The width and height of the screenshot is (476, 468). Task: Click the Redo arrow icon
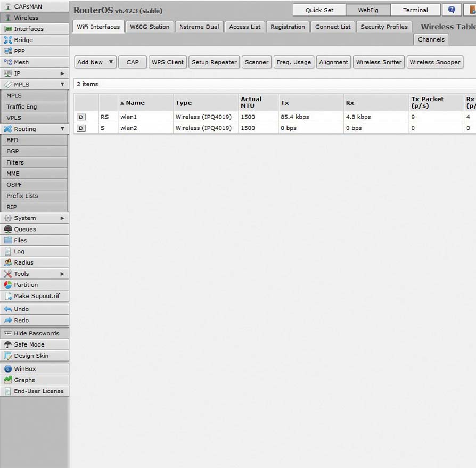8,320
